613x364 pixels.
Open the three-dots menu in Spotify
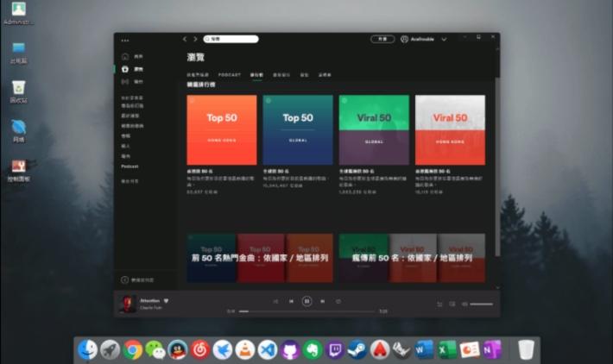point(125,41)
